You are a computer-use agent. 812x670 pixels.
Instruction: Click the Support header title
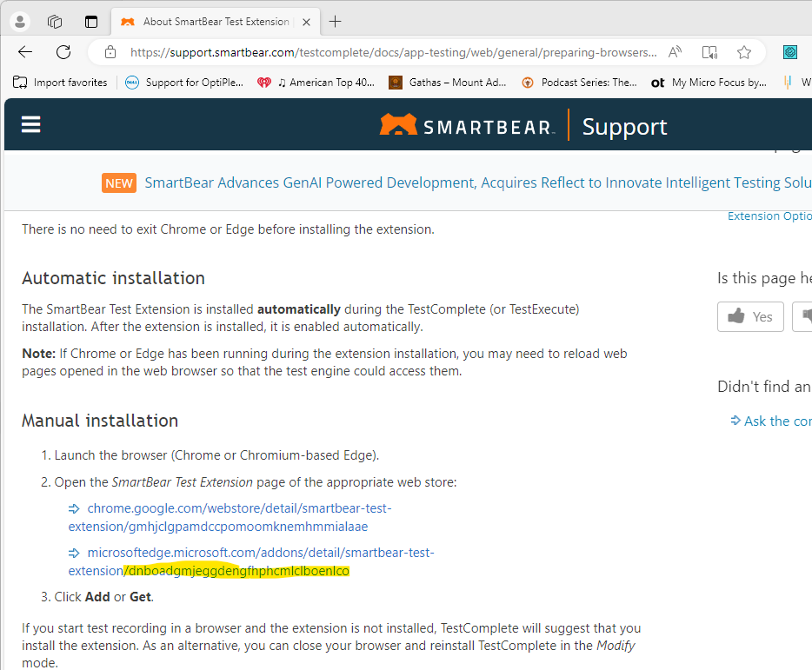[x=624, y=127]
